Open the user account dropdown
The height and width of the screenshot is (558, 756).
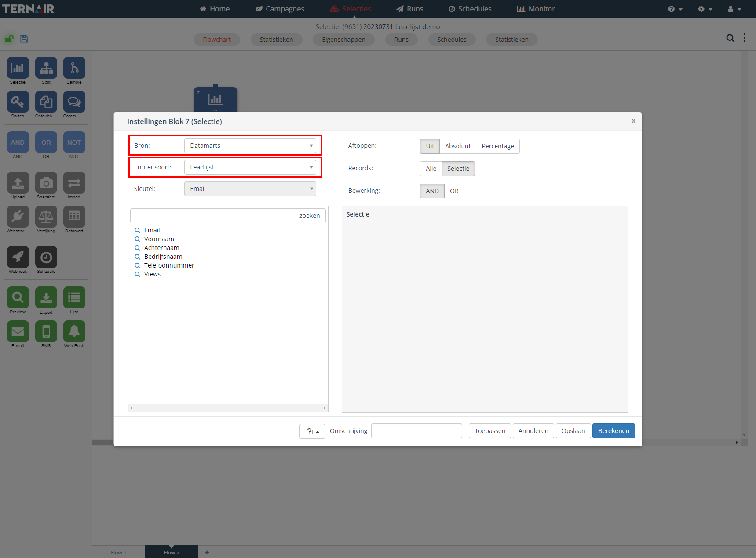point(734,9)
